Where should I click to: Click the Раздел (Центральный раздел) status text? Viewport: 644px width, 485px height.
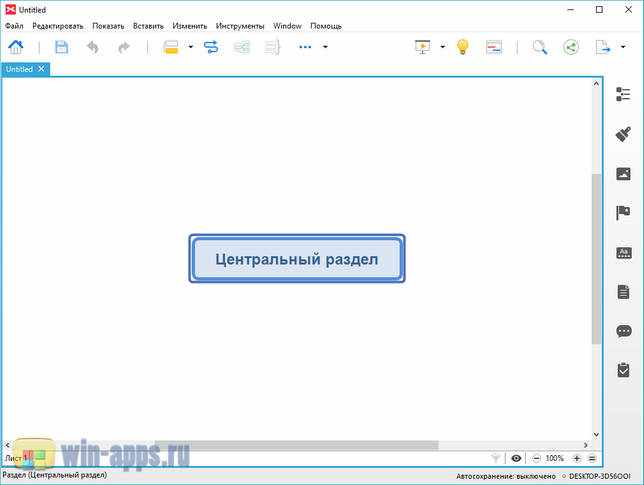[x=55, y=475]
